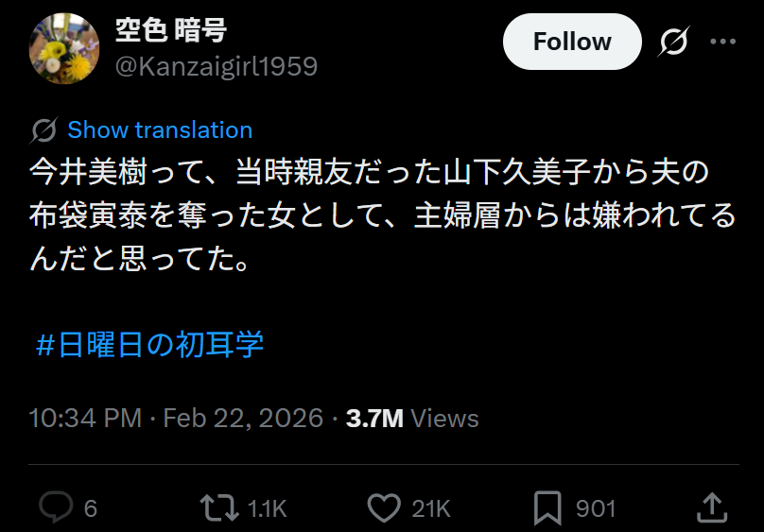Viewport: 764px width, 532px height.
Task: Click the 901 bookmarks count
Action: coord(596,509)
